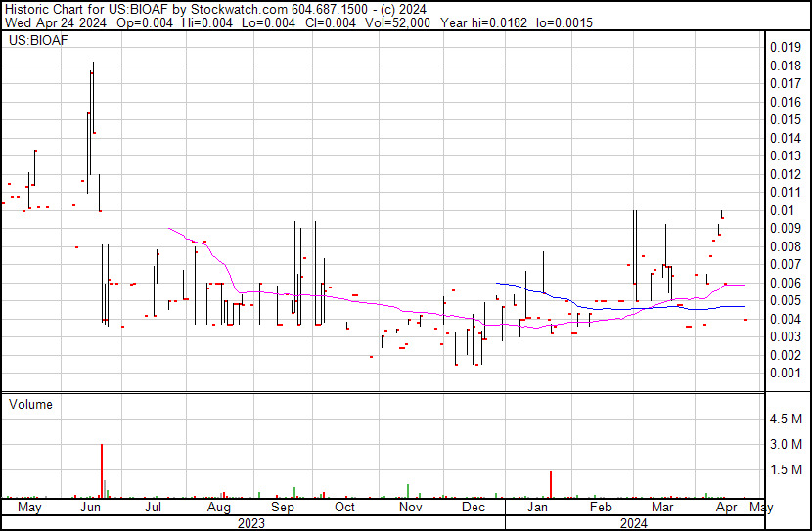Image resolution: width=812 pixels, height=531 pixels.
Task: Click the Sep month label on time axis
Action: click(x=283, y=508)
